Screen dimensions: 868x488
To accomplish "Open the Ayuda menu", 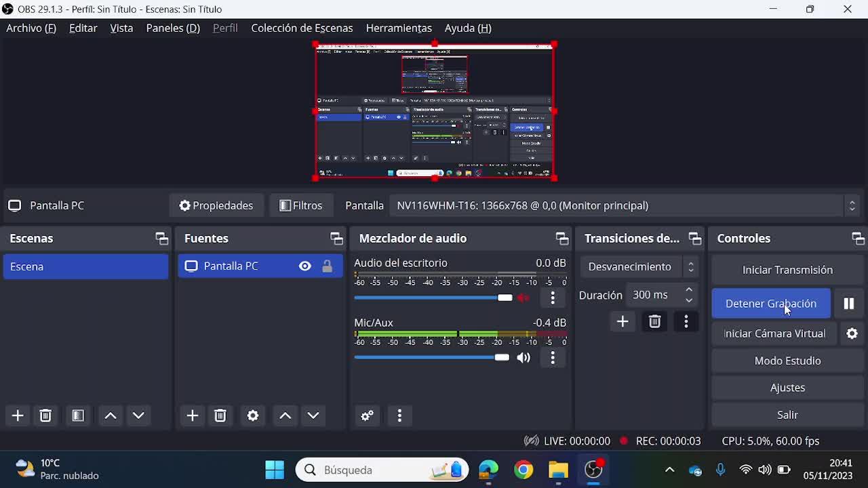I will 468,28.
